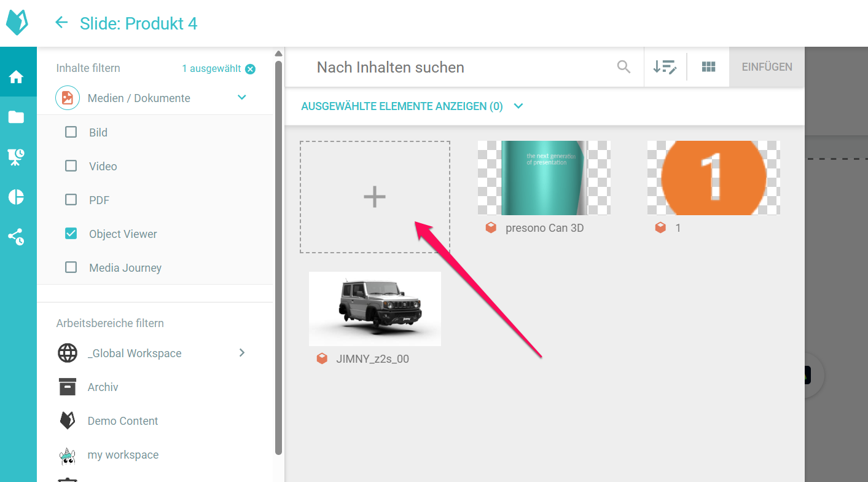Select the Demo Content workspace
The width and height of the screenshot is (868, 482).
[123, 421]
